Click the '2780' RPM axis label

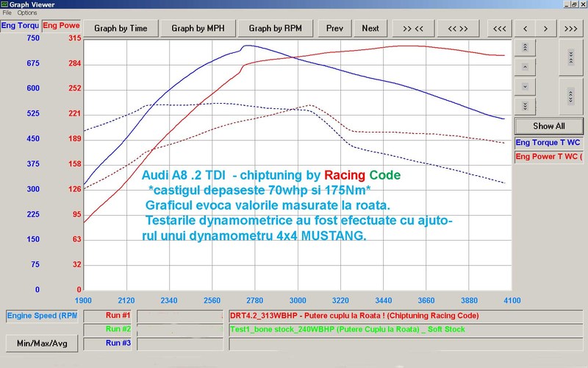[x=254, y=300]
